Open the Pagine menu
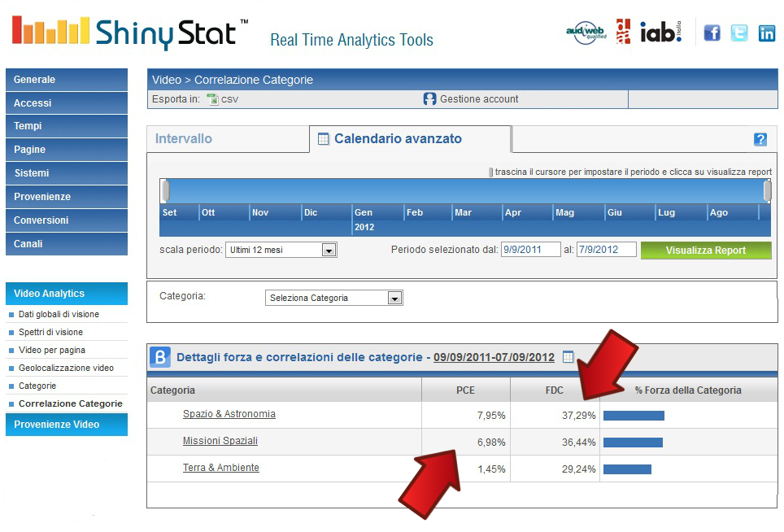The height and width of the screenshot is (532, 784). click(67, 150)
